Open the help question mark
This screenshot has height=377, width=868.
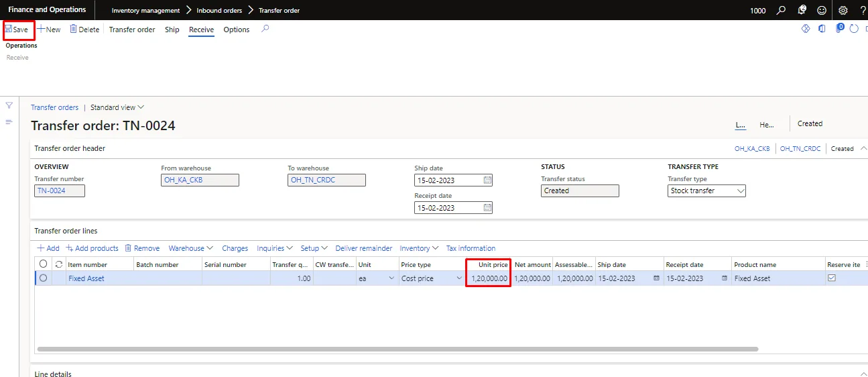(x=863, y=10)
